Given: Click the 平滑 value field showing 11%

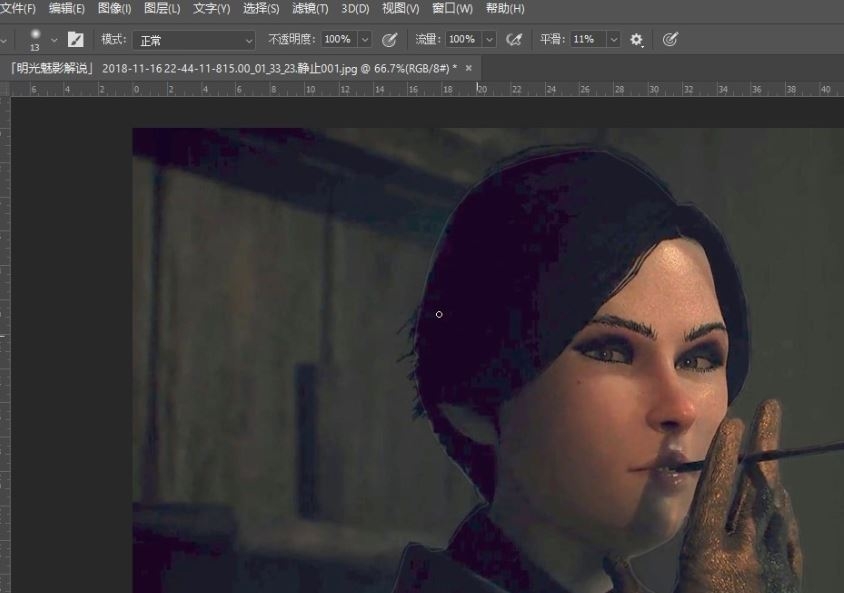Looking at the screenshot, I should 588,39.
